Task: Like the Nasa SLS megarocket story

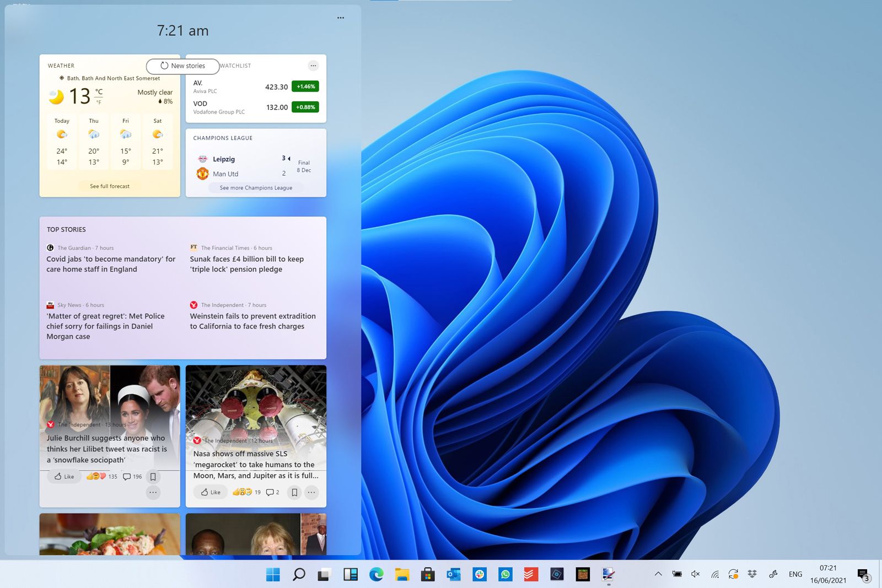Action: tap(210, 492)
